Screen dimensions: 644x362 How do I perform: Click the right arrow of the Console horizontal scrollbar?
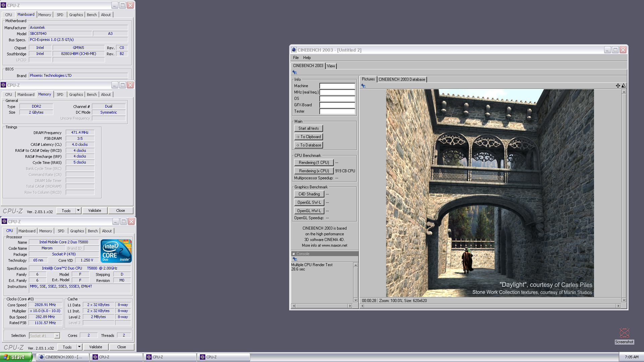350,306
